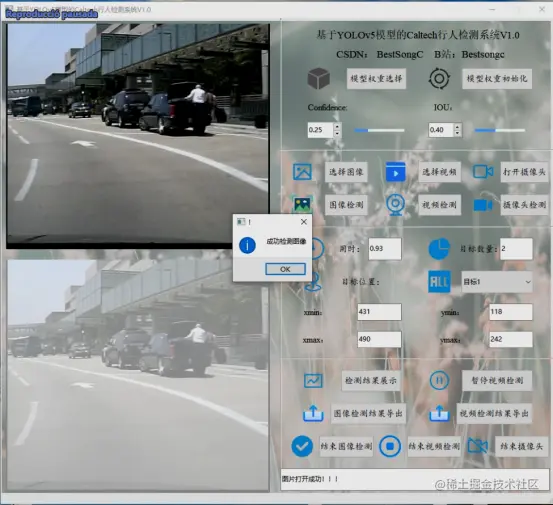
Task: Click the ymin field showing 118
Action: click(x=511, y=312)
